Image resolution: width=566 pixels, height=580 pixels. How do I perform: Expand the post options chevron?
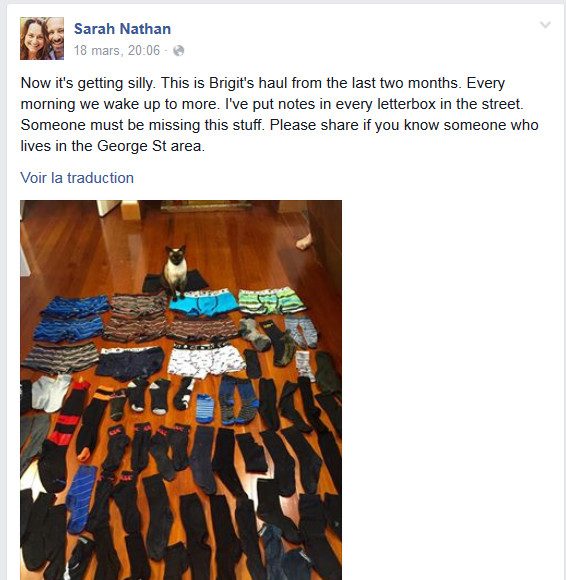coord(545,25)
